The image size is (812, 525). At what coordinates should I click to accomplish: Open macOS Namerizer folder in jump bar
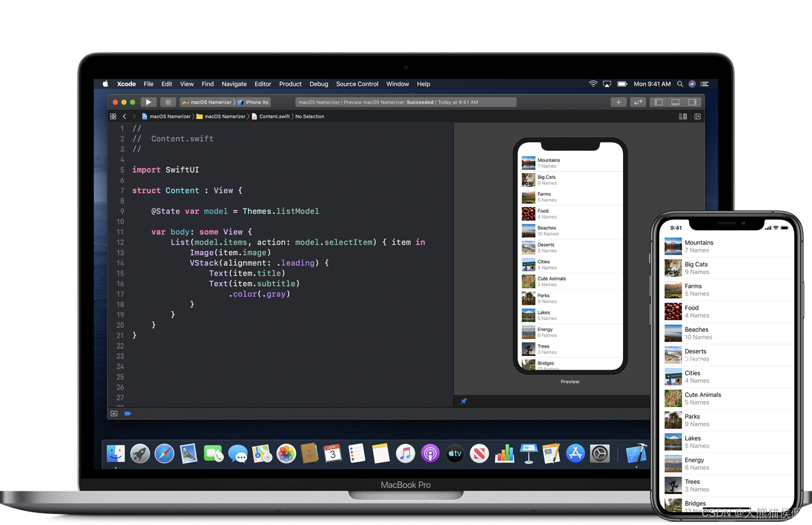point(221,117)
